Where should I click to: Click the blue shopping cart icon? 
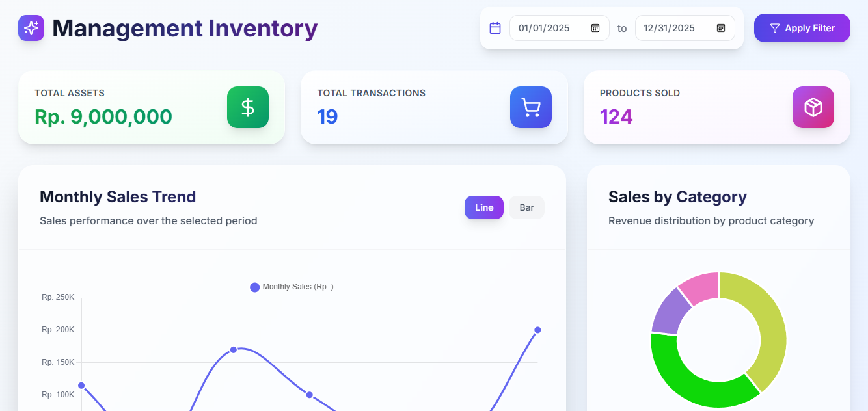(530, 107)
